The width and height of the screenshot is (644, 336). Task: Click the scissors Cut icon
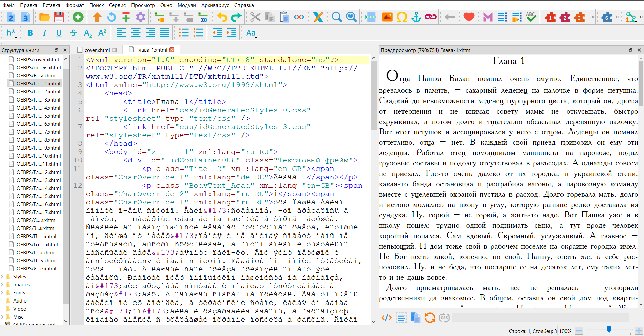coord(255,17)
